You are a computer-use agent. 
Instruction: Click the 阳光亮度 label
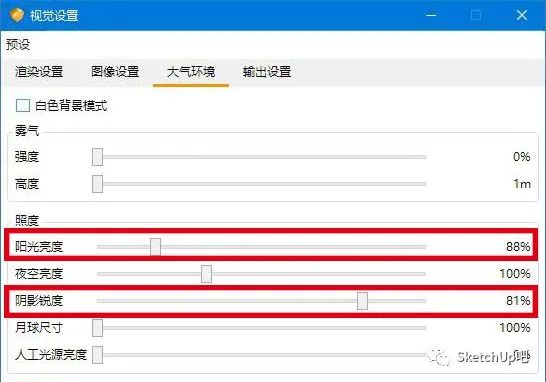pos(39,247)
